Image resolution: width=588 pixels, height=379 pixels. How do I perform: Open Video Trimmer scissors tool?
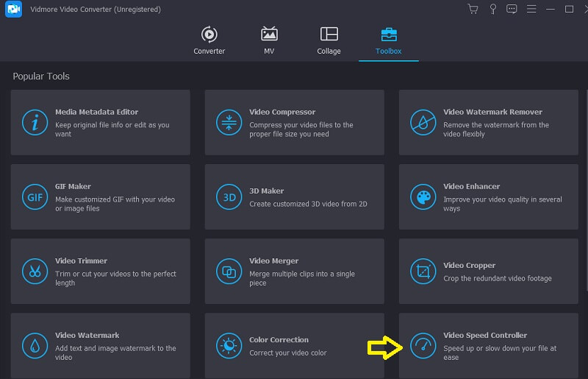[x=35, y=272]
